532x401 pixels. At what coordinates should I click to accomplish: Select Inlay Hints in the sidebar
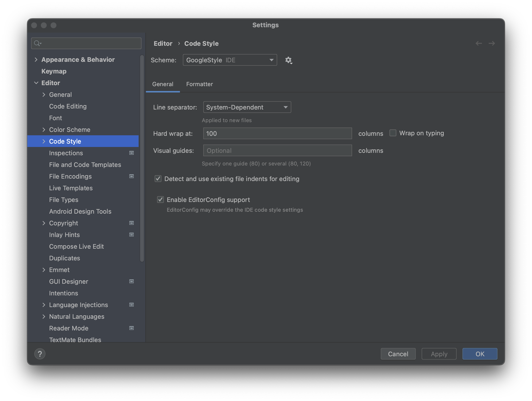coord(64,235)
